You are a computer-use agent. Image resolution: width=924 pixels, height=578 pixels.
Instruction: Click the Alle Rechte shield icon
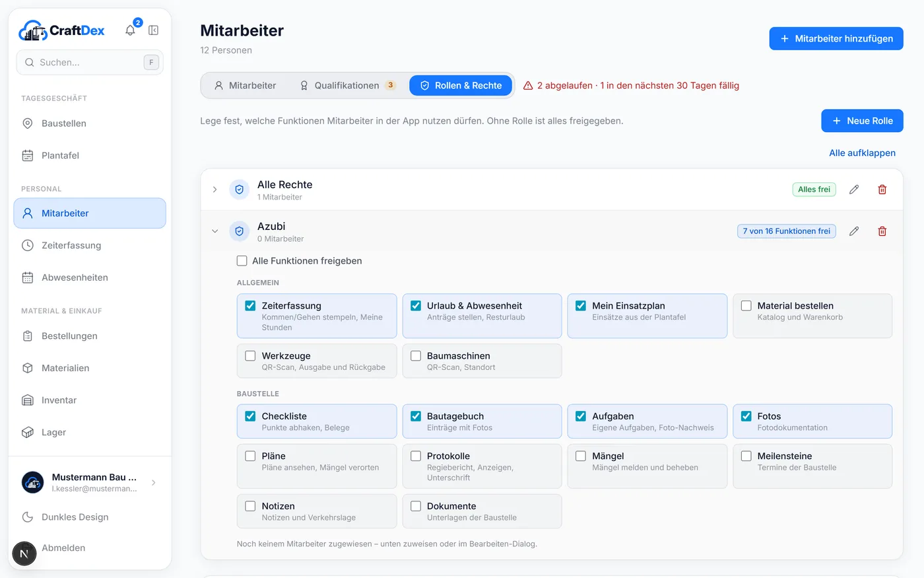coord(240,190)
